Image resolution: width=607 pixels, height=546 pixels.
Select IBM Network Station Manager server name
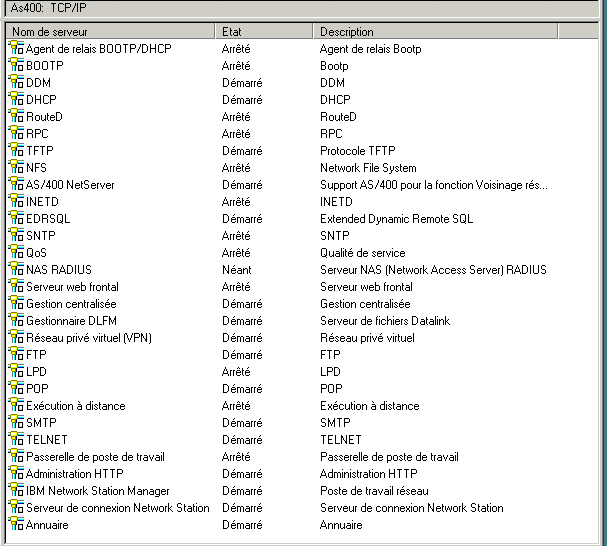98,491
